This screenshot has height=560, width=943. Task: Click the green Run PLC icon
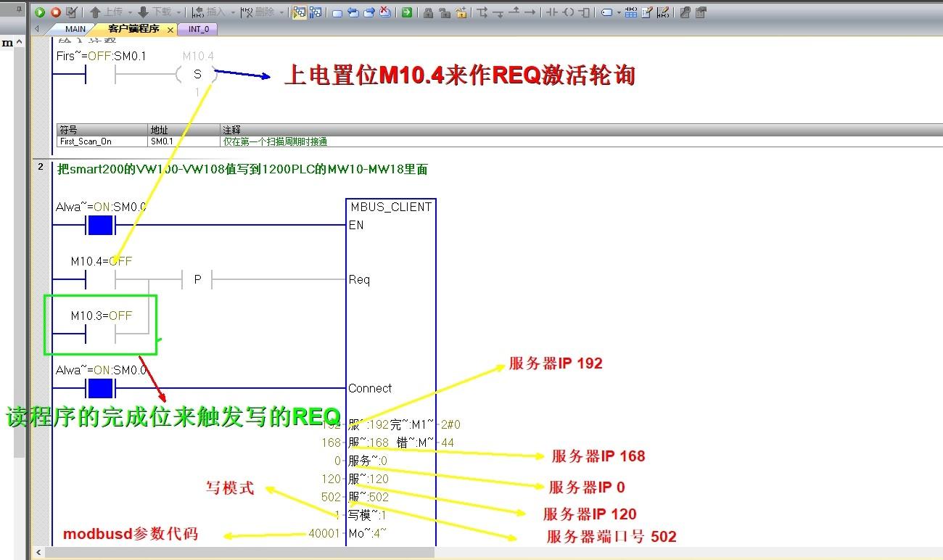(x=40, y=12)
